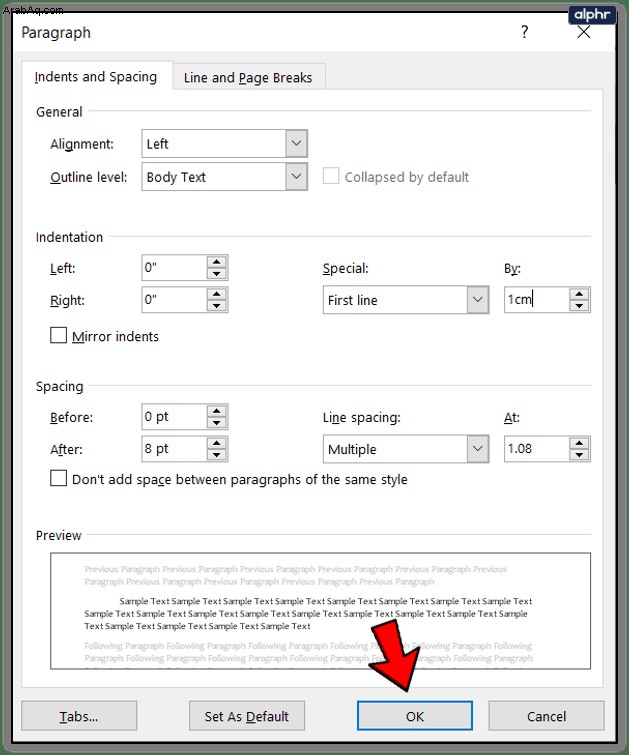
Task: Decrease Before spacing with down arrow
Action: pyautogui.click(x=217, y=423)
